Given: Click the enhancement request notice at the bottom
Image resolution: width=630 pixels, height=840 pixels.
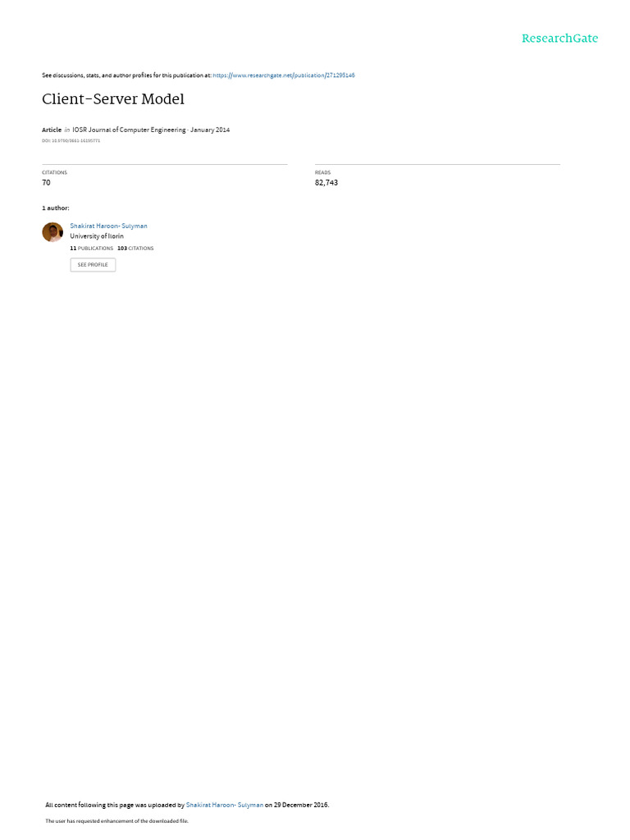Looking at the screenshot, I should [x=116, y=820].
